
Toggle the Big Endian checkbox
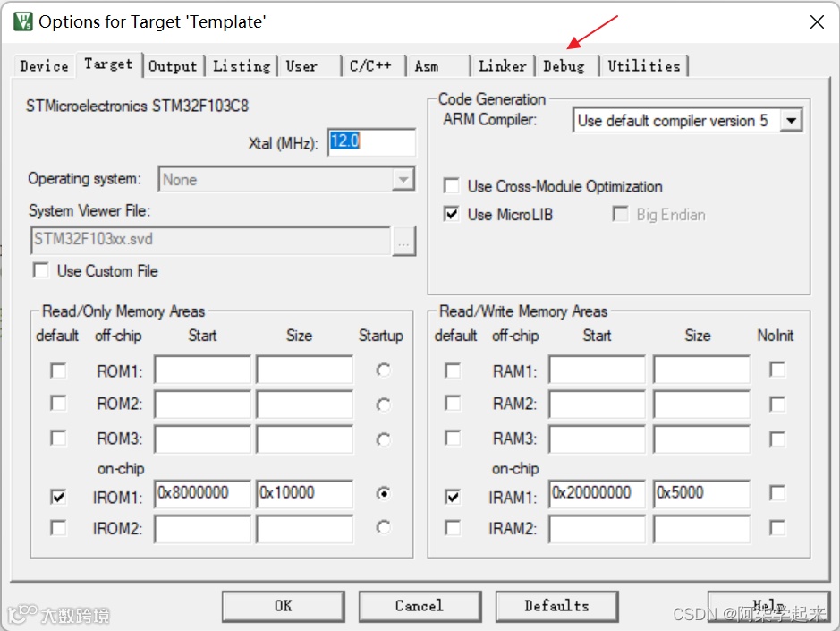coord(620,215)
